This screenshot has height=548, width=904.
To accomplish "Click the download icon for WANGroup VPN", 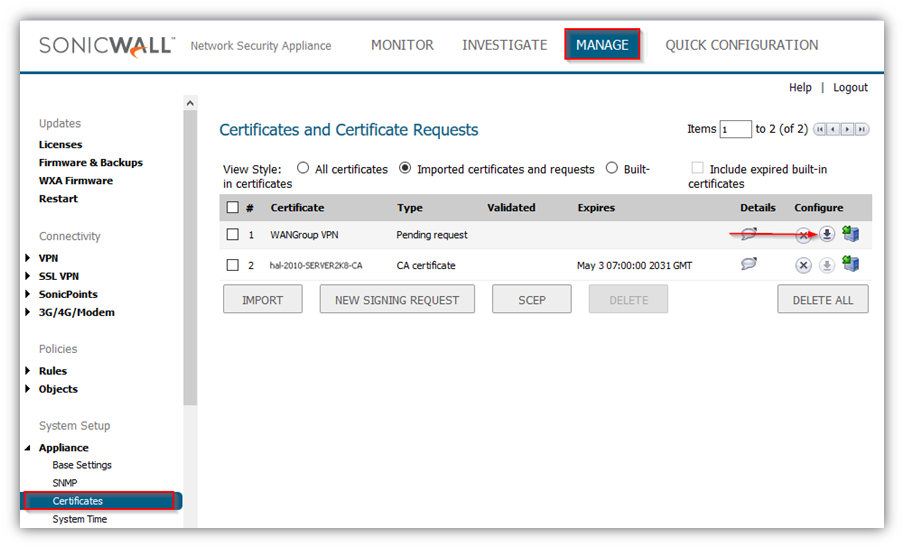I will (x=827, y=235).
